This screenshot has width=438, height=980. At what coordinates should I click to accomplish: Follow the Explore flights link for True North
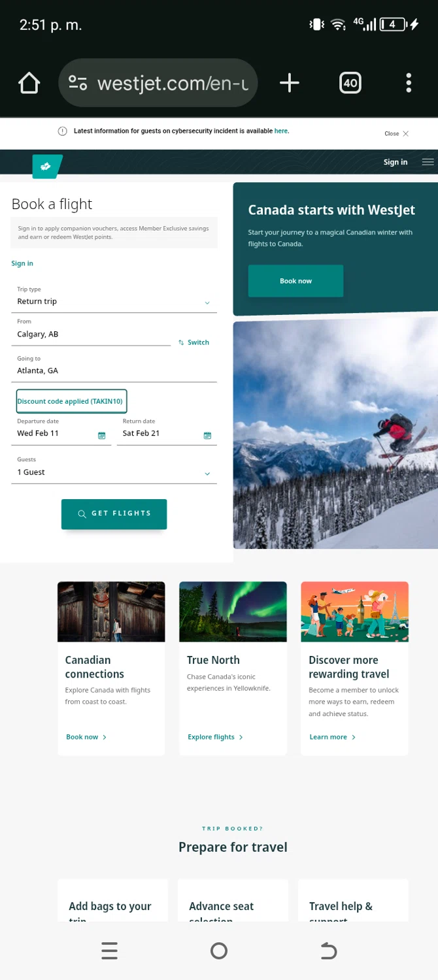[215, 737]
